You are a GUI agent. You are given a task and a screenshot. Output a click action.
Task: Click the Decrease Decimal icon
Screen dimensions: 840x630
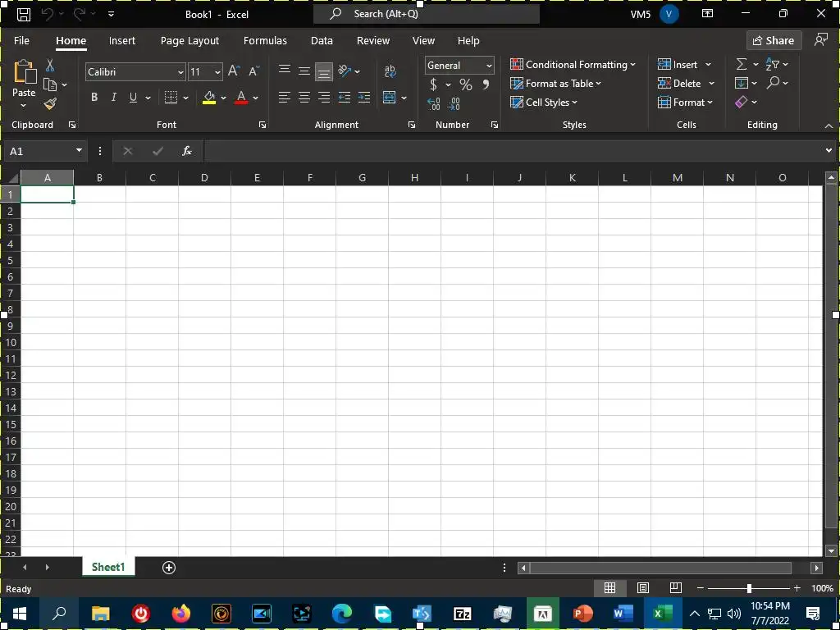coord(453,103)
